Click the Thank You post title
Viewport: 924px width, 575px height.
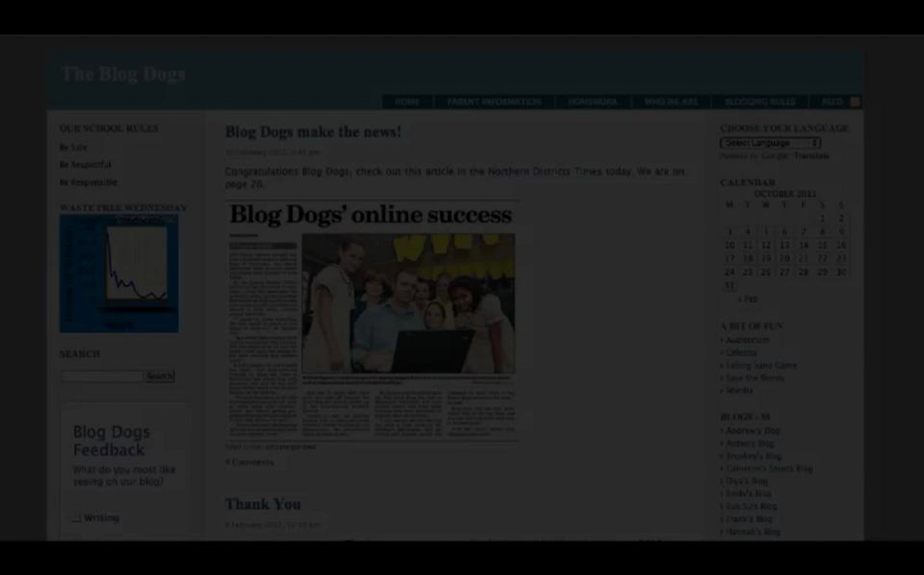263,504
